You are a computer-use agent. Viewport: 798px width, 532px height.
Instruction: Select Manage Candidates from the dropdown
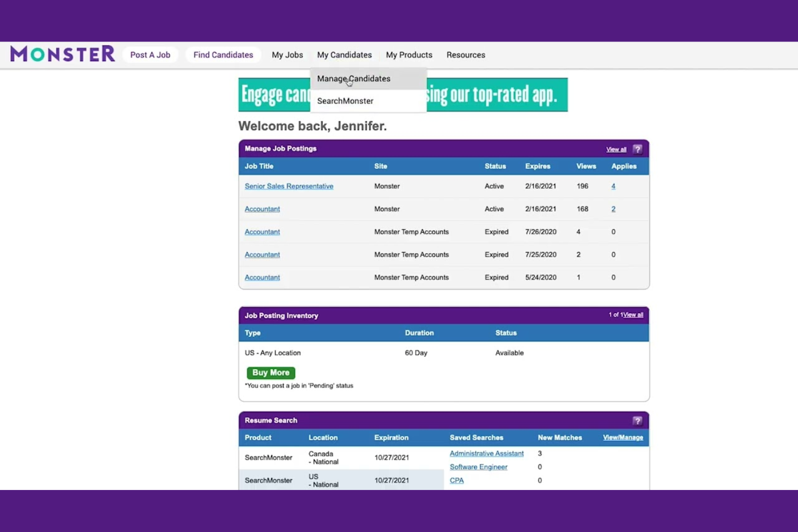pos(368,79)
